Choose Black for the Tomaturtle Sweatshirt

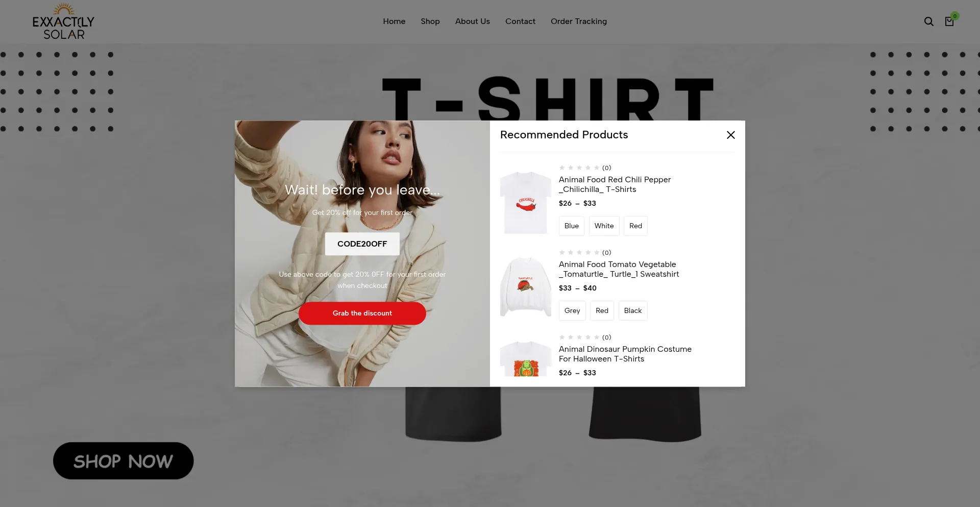[x=632, y=310]
